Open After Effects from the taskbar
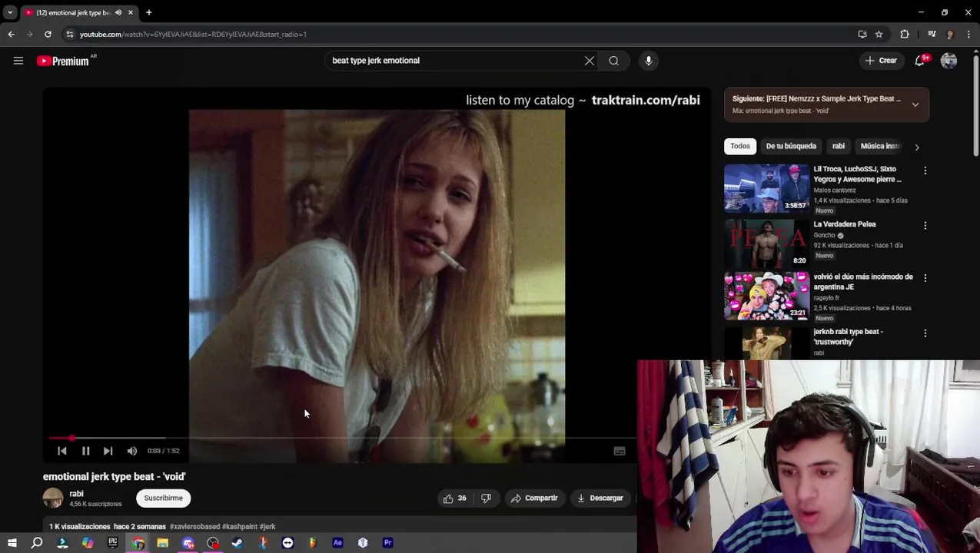Screen dimensions: 980x553 [x=337, y=543]
